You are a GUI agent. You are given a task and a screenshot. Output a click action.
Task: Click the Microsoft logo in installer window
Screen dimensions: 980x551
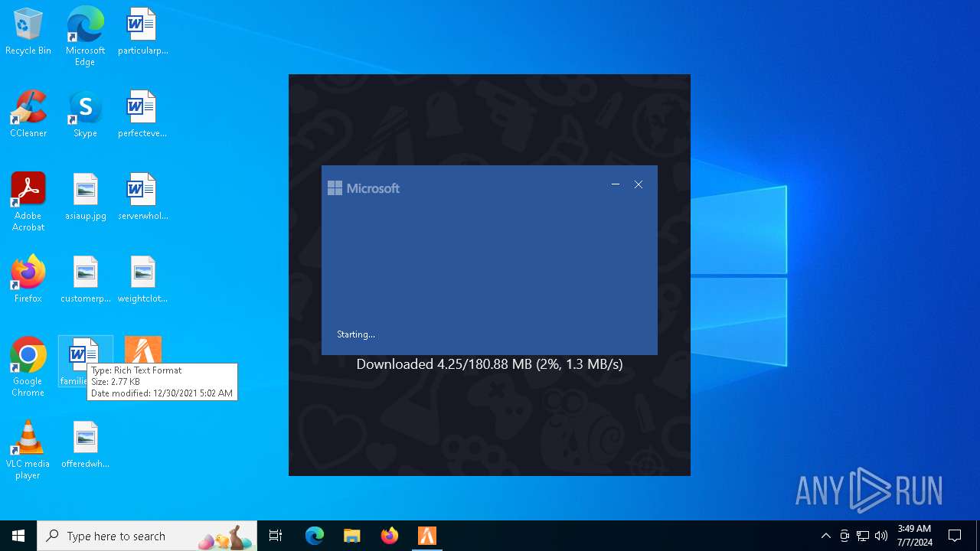[364, 188]
